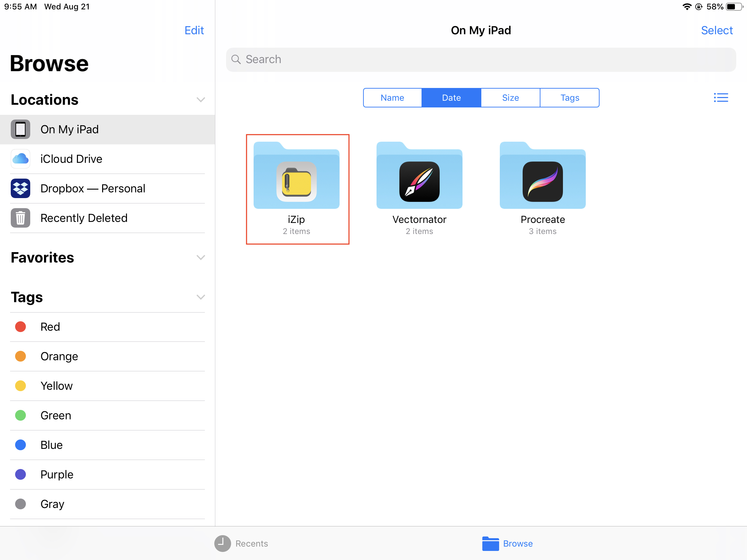Click the 'Tags' section heading

pos(27,297)
